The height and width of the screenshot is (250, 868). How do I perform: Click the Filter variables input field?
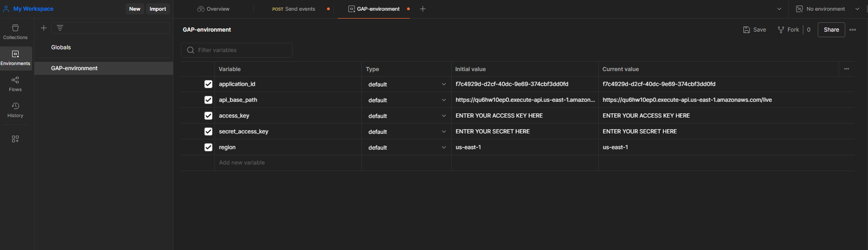237,50
